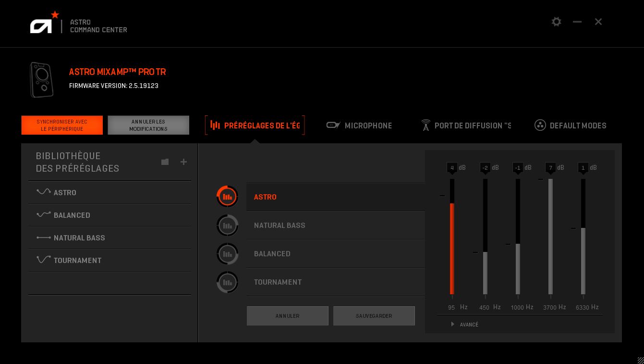Click ASTRO MIXAMP PRO TR device name
The height and width of the screenshot is (364, 644).
(x=117, y=72)
